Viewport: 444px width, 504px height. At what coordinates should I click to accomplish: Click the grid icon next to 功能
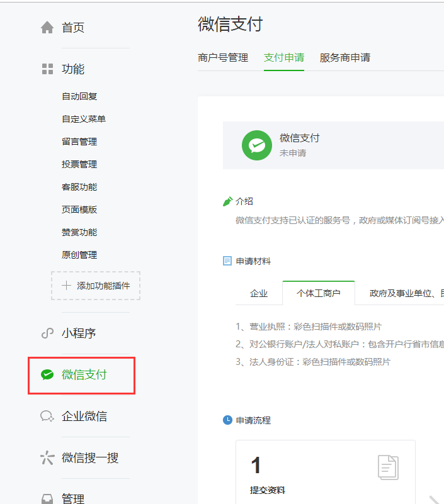pos(47,69)
